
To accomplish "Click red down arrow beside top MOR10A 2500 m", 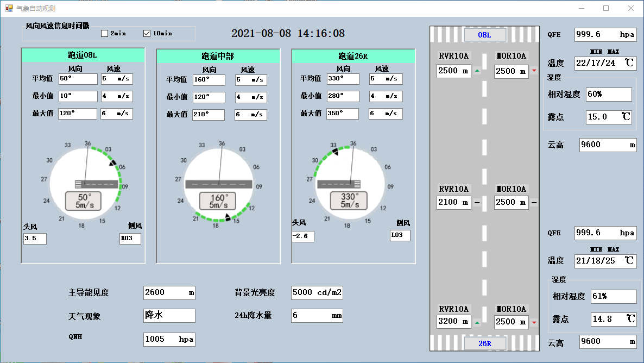I will click(534, 71).
